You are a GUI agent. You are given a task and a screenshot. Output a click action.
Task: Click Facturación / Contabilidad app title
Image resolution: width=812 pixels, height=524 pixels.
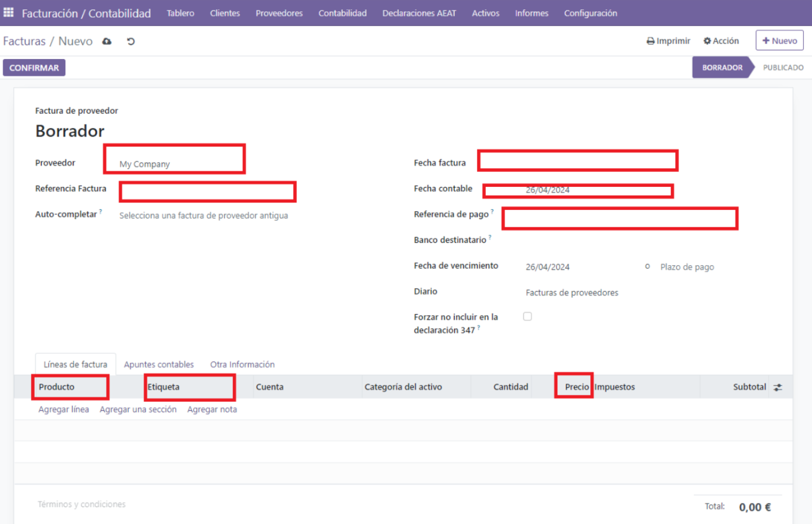pyautogui.click(x=86, y=13)
